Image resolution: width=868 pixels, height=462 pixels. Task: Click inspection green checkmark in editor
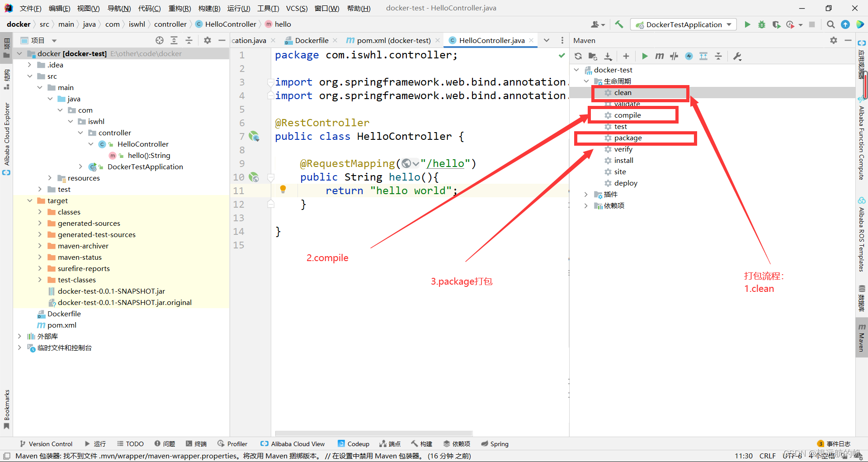(x=561, y=55)
